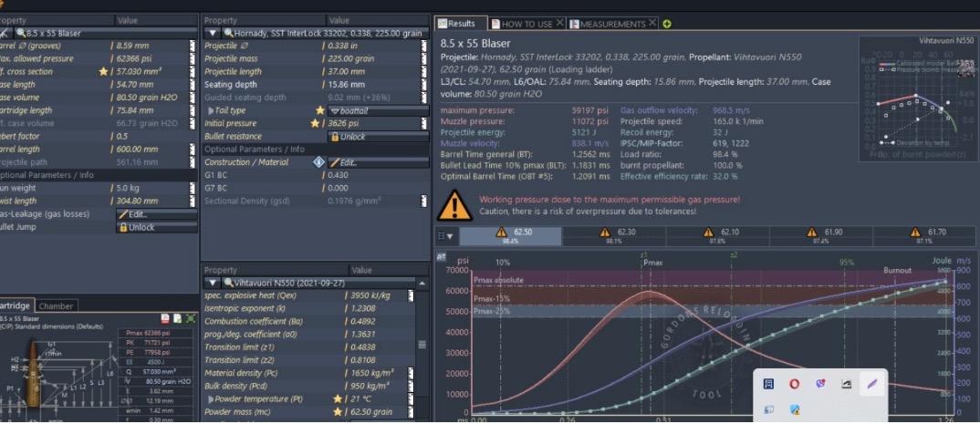Image resolution: width=980 pixels, height=424 pixels.
Task: Switch to the Chamber tab
Action: [x=57, y=306]
